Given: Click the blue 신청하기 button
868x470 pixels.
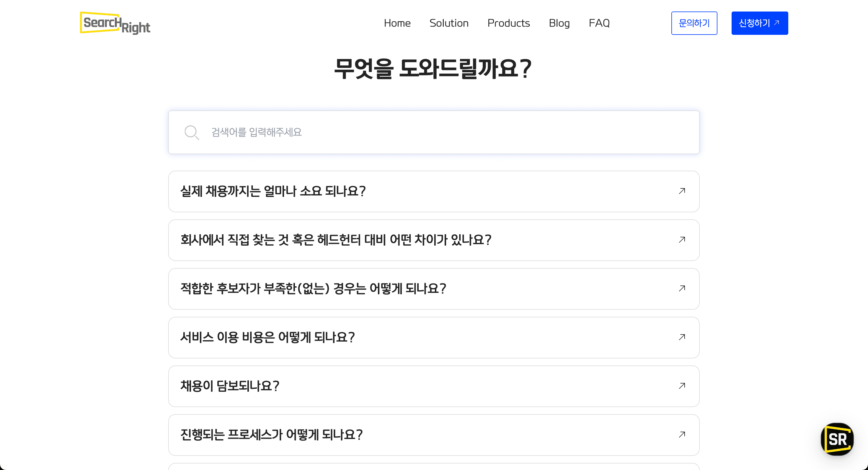Looking at the screenshot, I should (759, 23).
